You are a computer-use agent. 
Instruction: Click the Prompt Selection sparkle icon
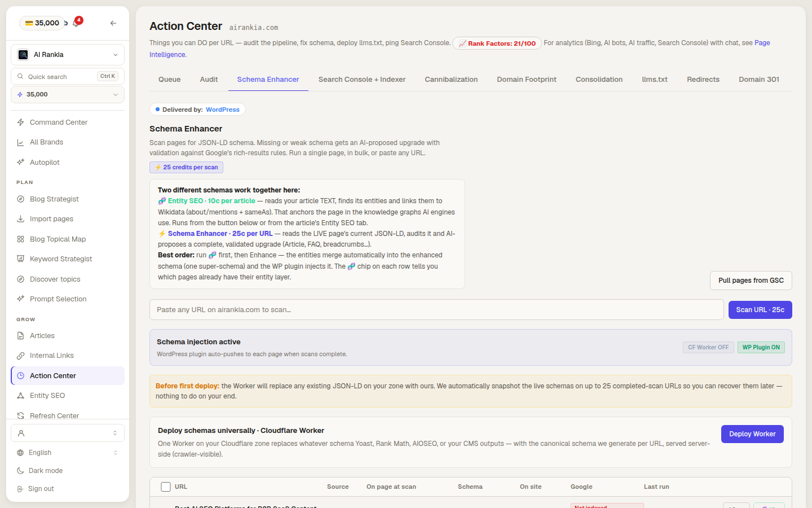click(x=20, y=299)
